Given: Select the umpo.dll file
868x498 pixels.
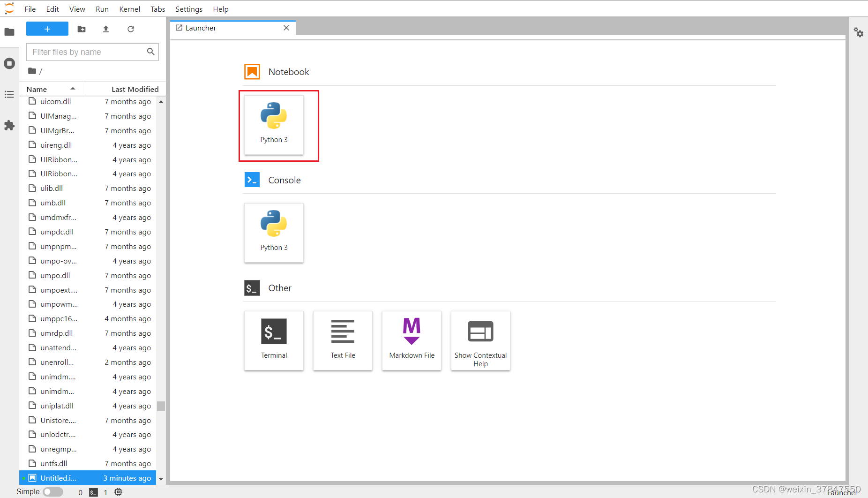Looking at the screenshot, I should coord(88,275).
